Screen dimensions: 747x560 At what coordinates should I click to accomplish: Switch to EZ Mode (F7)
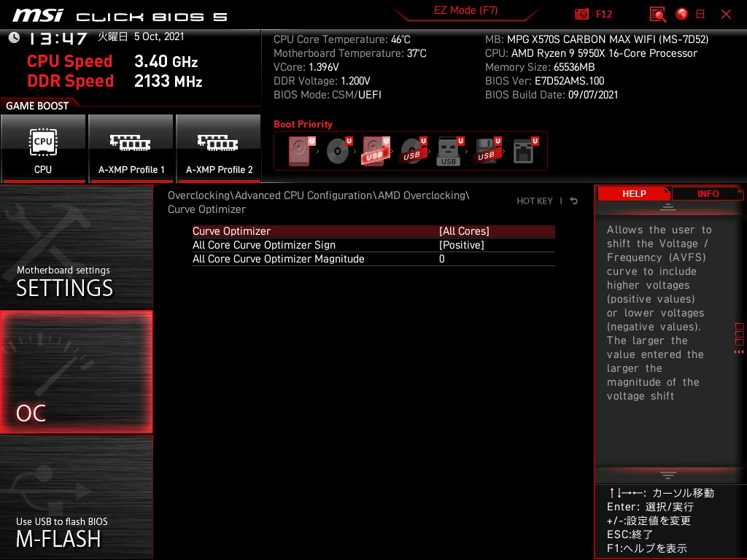click(x=466, y=10)
